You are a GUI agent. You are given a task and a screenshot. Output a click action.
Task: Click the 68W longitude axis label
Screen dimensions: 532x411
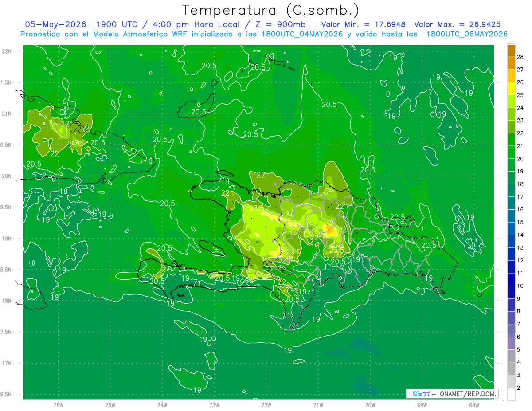473,405
